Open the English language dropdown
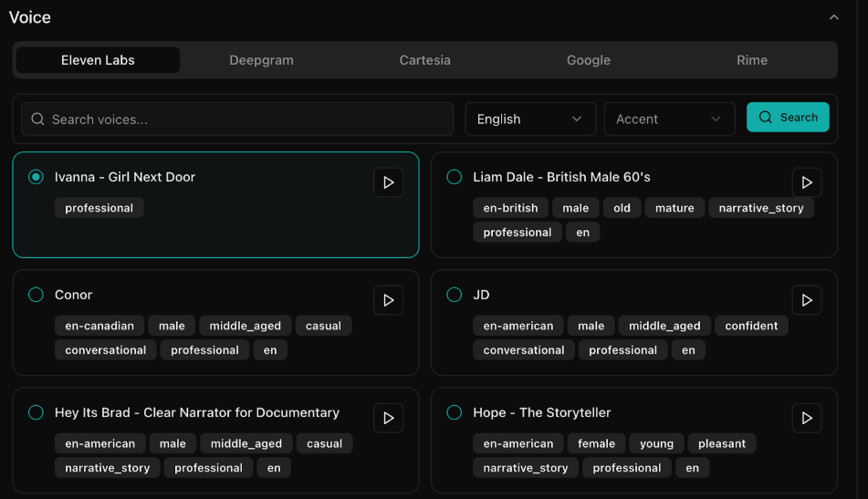This screenshot has width=868, height=499. 530,119
